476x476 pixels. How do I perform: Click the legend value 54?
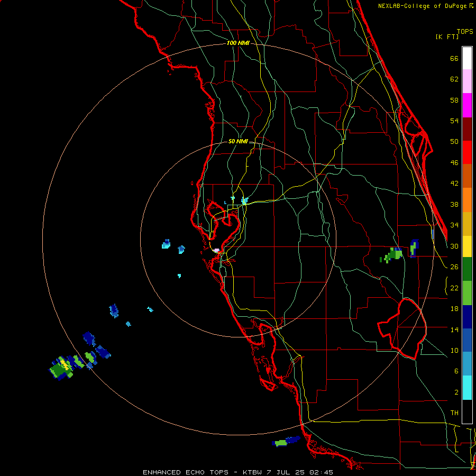[454, 121]
